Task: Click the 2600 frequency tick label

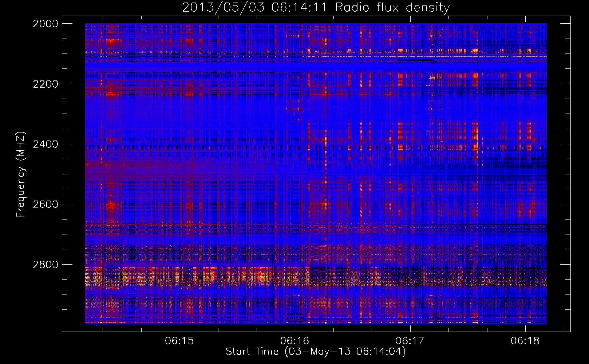Action: 46,204
